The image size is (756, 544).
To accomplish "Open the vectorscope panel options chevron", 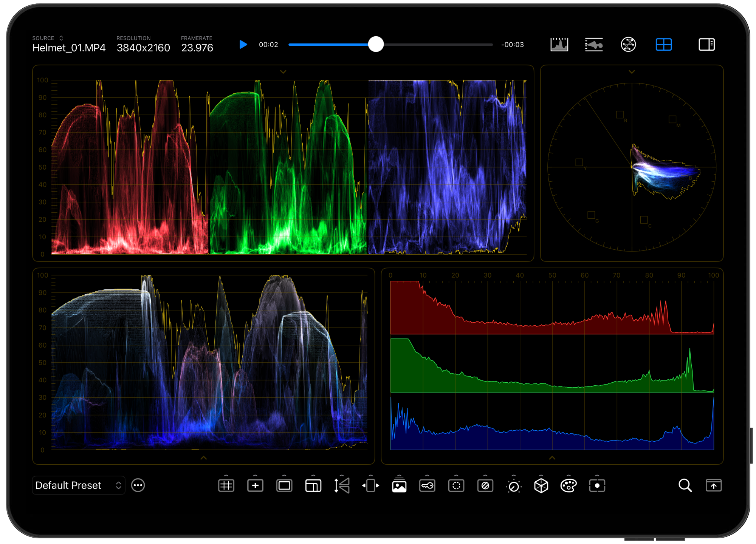I will (632, 71).
